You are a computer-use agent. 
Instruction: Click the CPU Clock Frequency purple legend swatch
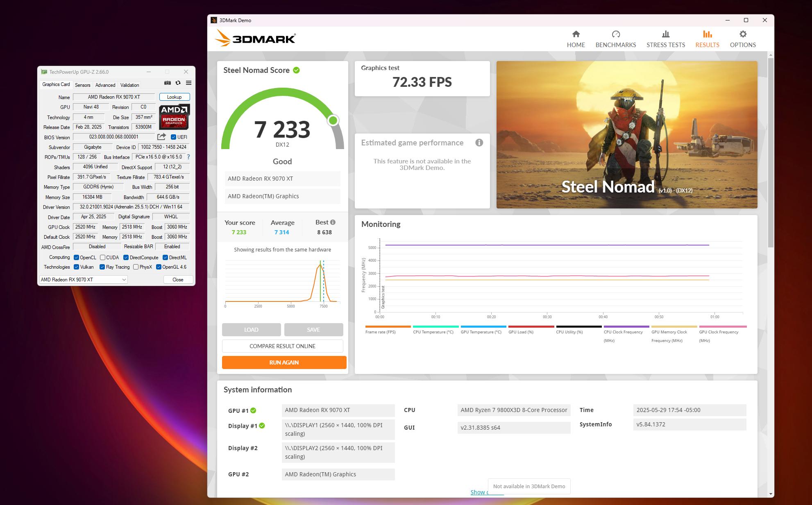coord(626,327)
